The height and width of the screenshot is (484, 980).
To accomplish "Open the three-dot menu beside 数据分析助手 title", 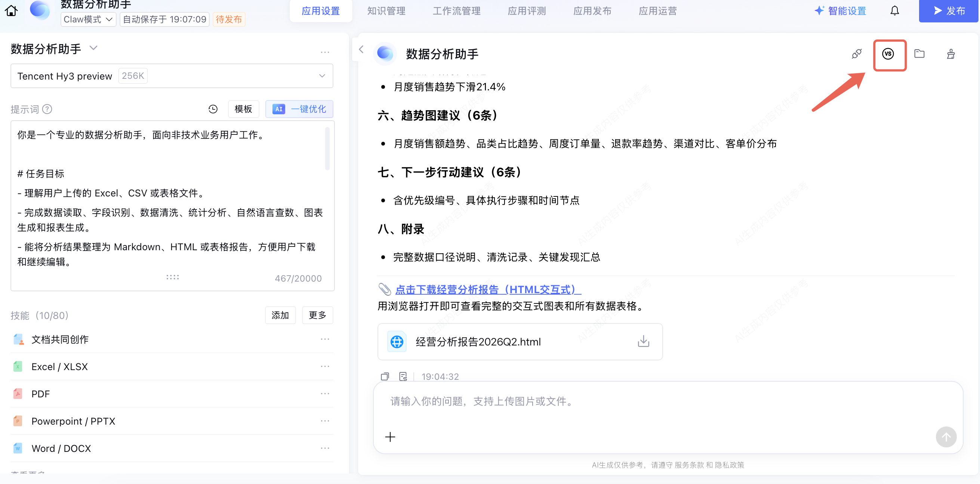I will tap(324, 52).
